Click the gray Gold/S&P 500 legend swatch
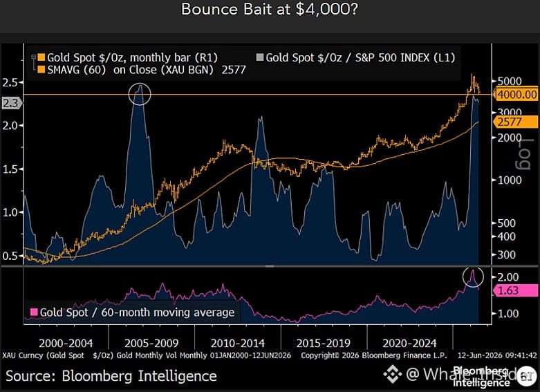Screen dimensions: 540x392 pos(260,57)
